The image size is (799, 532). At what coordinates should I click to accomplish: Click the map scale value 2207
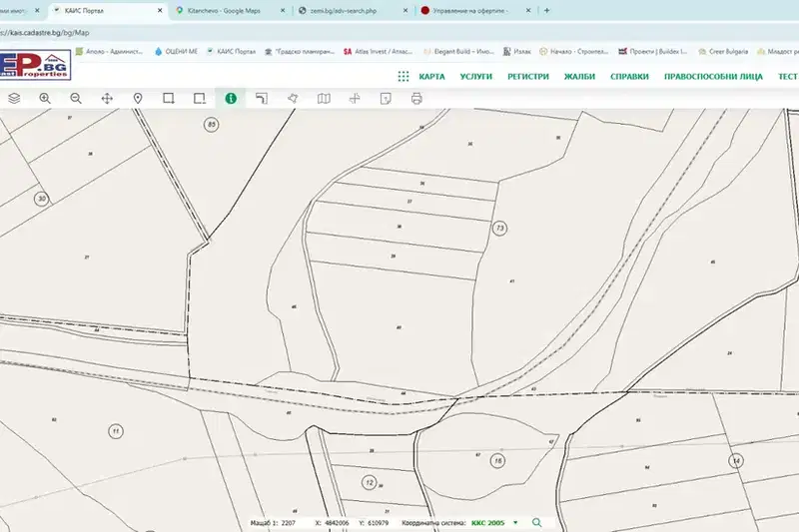point(288,523)
